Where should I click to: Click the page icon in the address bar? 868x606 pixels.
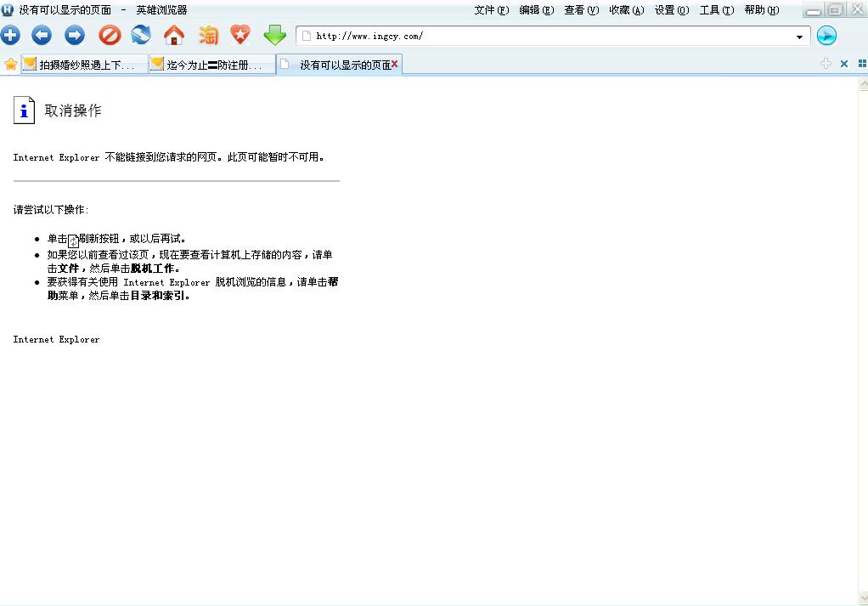click(306, 36)
